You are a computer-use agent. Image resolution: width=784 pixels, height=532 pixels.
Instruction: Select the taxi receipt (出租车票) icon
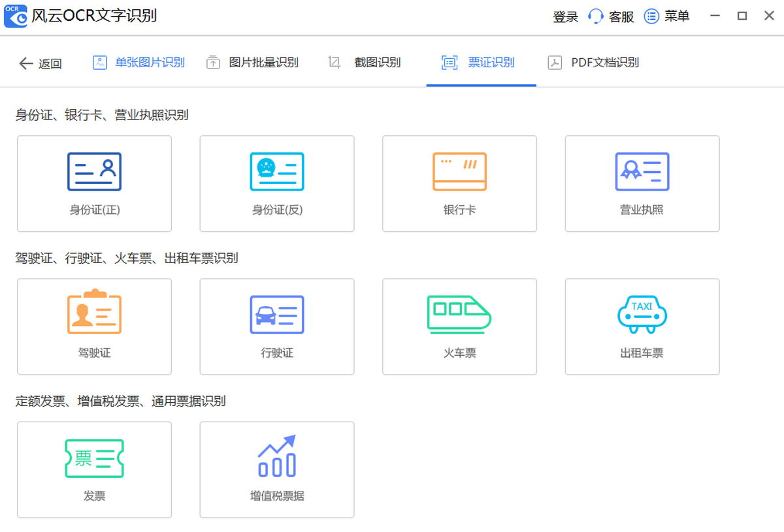point(642,314)
